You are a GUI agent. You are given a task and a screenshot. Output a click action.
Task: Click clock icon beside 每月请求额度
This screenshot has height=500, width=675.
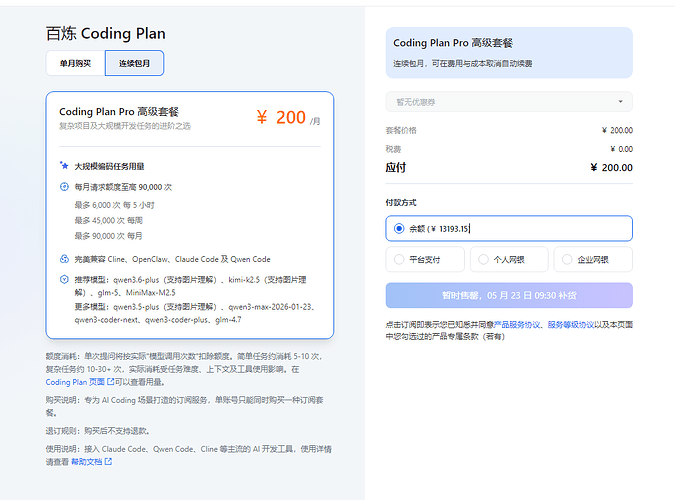[64, 187]
